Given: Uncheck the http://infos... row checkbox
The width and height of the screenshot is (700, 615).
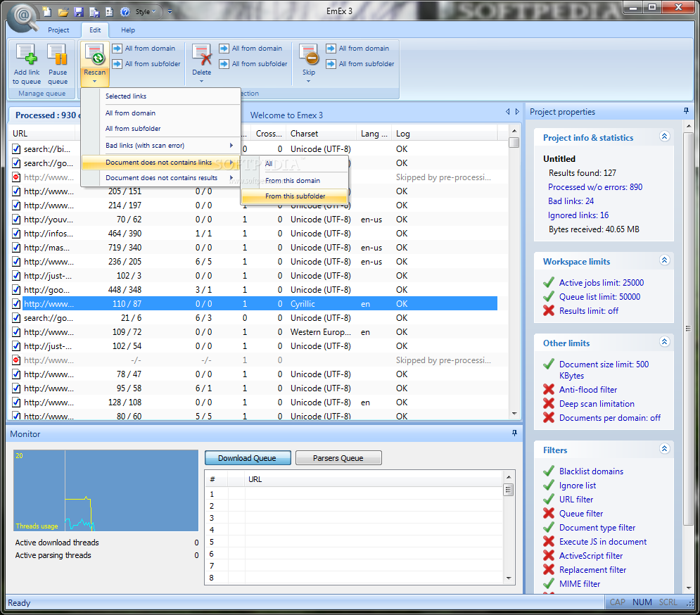Looking at the screenshot, I should click(x=16, y=234).
